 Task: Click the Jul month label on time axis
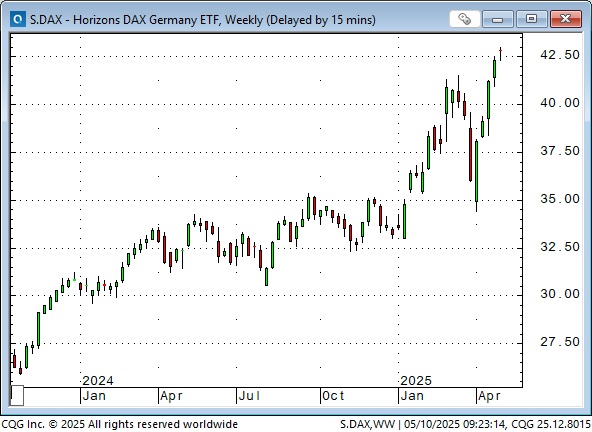250,396
